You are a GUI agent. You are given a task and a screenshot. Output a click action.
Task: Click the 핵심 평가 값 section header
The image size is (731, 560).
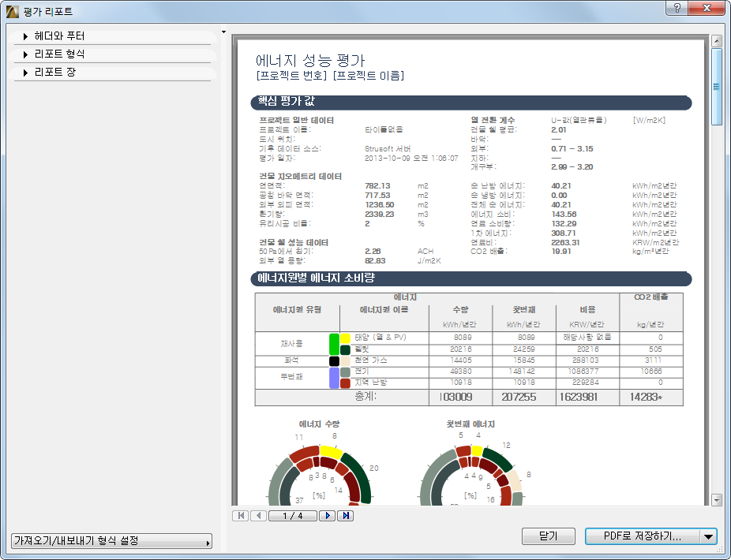pos(470,103)
